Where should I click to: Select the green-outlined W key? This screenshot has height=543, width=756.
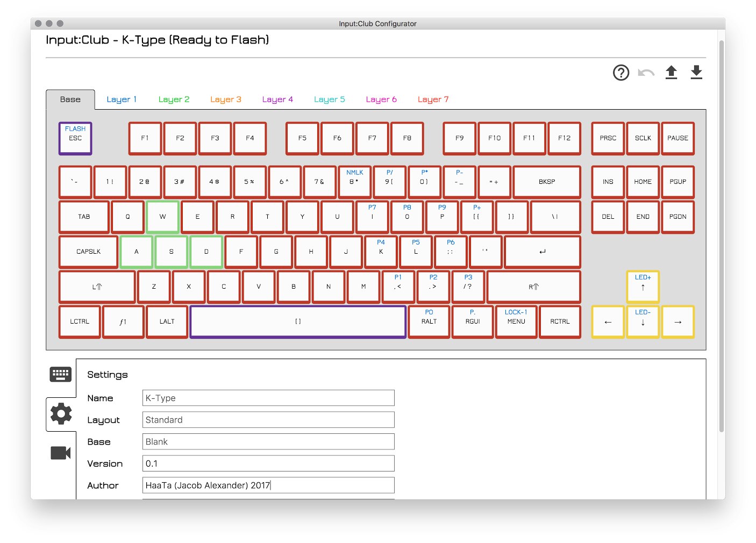pos(162,217)
